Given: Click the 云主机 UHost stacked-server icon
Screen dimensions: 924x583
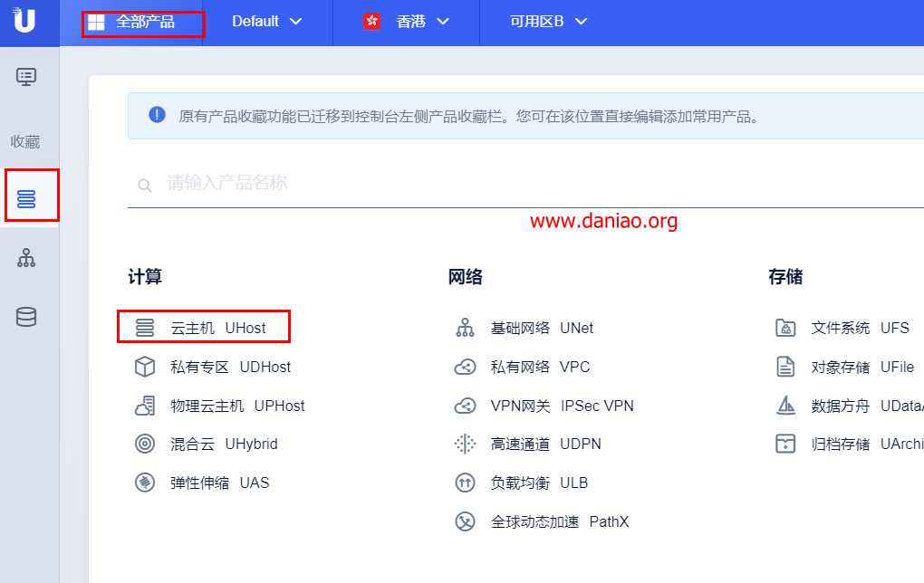Looking at the screenshot, I should coord(145,328).
